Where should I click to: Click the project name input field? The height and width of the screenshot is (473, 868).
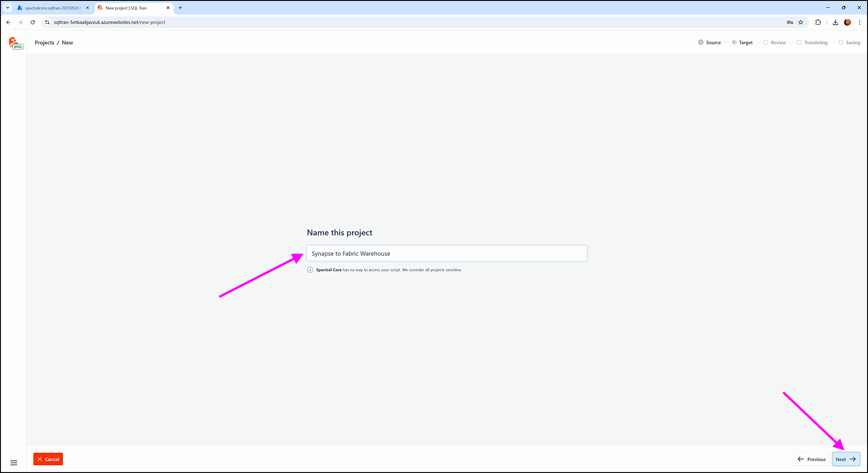pos(447,254)
